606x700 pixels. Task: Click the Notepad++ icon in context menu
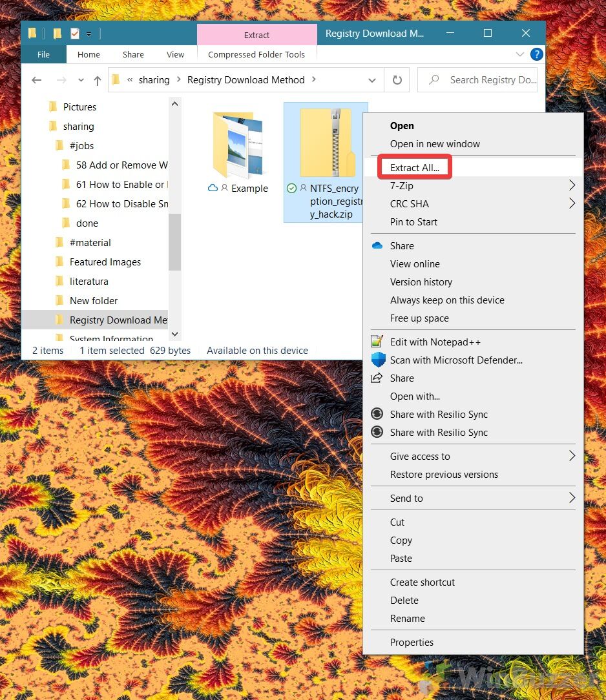[377, 342]
